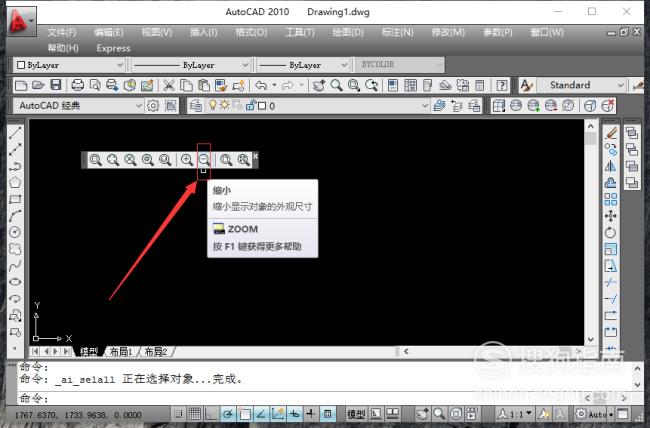Click the Clean Screen button in status bar
Image resolution: width=650 pixels, height=428 pixels.
(622, 413)
